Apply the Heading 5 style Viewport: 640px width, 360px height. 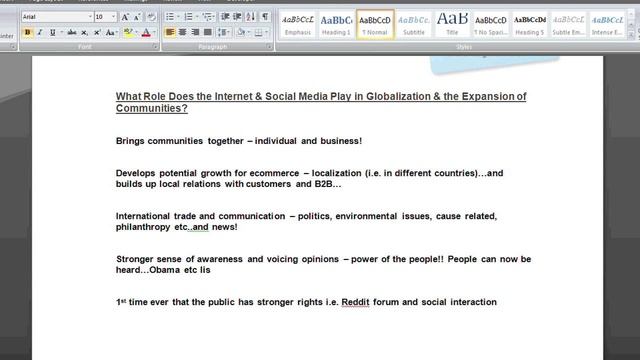[x=529, y=24]
